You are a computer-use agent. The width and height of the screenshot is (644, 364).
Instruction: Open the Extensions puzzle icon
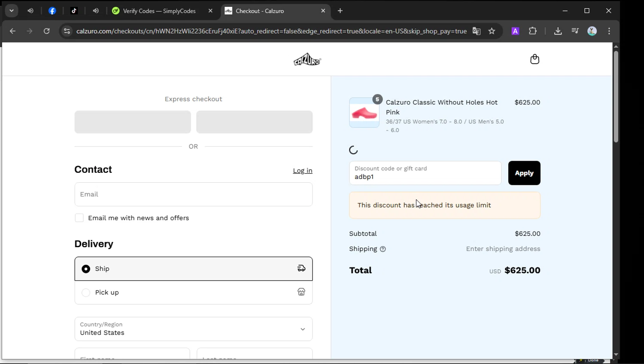click(533, 31)
